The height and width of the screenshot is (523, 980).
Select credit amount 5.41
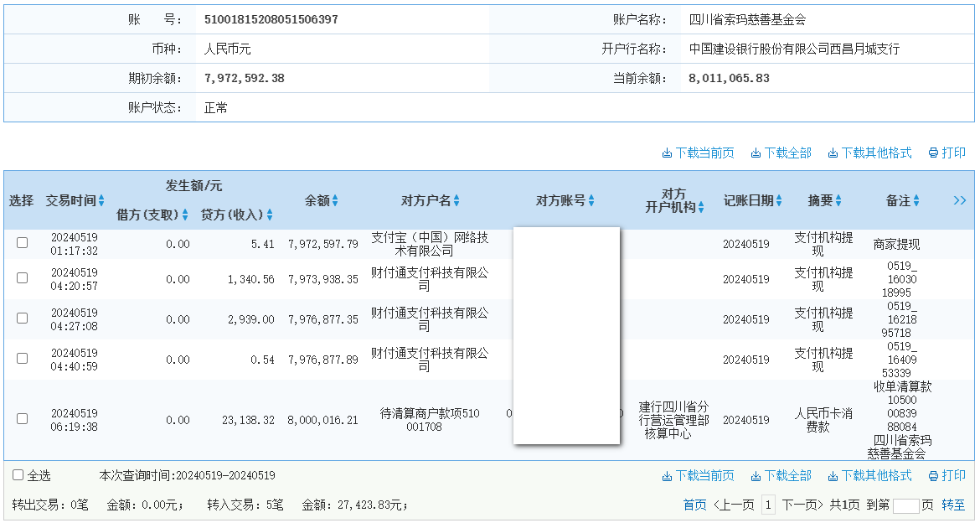pos(262,244)
